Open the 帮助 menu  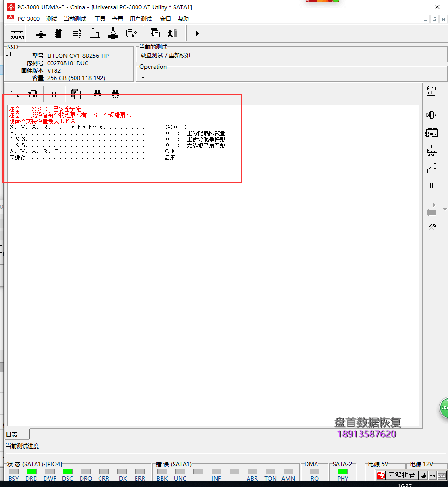183,19
